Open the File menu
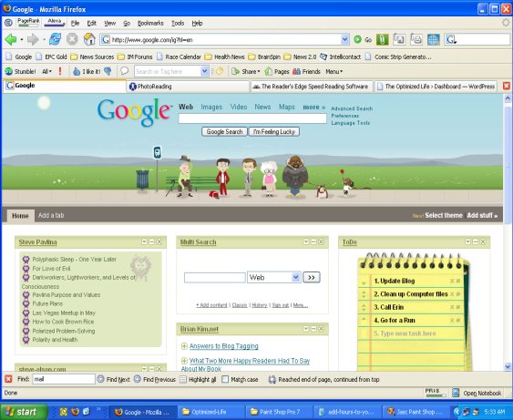513x420 pixels. point(76,23)
